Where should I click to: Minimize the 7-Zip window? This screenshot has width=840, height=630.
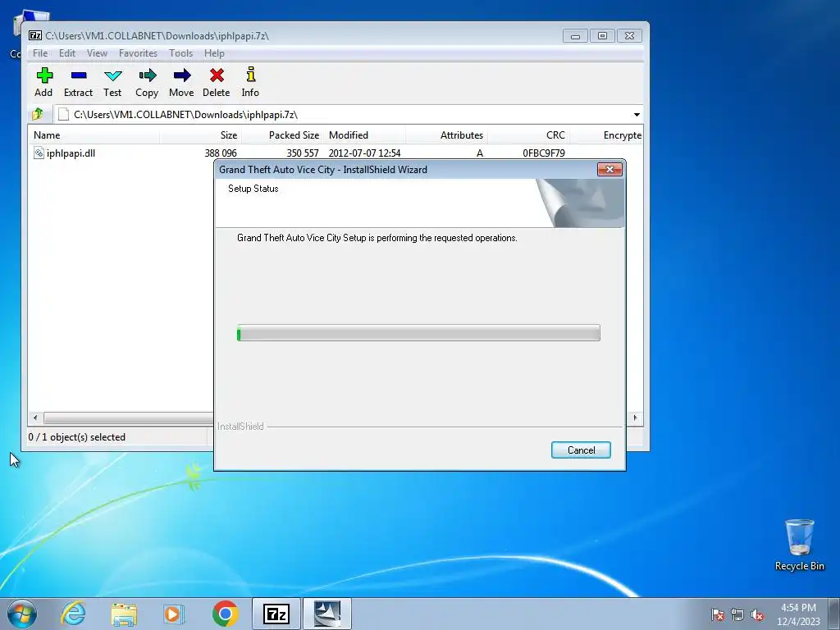(575, 36)
